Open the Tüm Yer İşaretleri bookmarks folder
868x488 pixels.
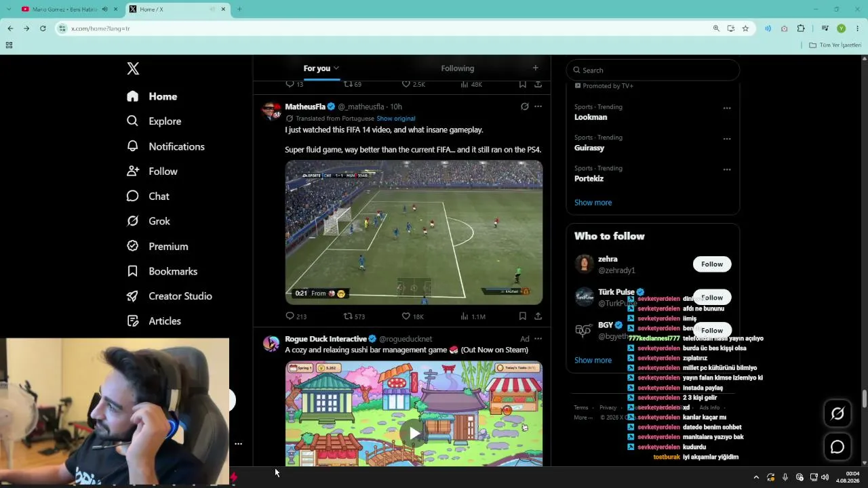click(835, 45)
